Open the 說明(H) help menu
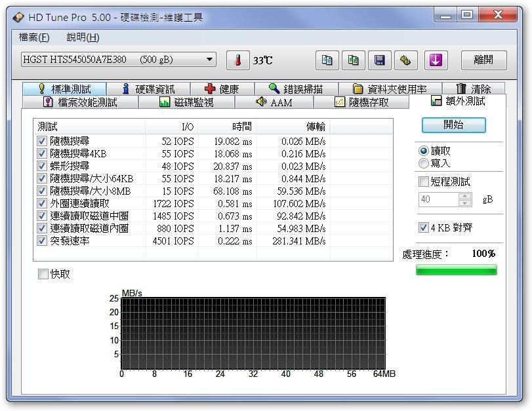This screenshot has width=532, height=411. pyautogui.click(x=83, y=37)
